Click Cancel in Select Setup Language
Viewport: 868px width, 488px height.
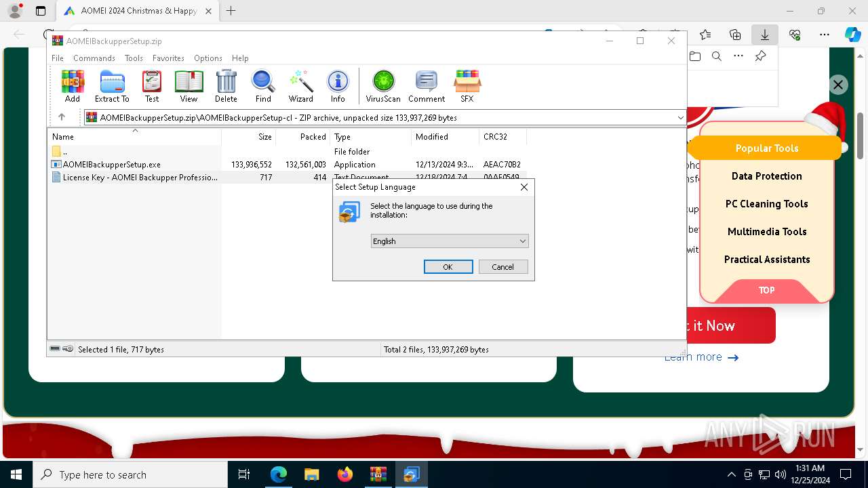pos(503,267)
